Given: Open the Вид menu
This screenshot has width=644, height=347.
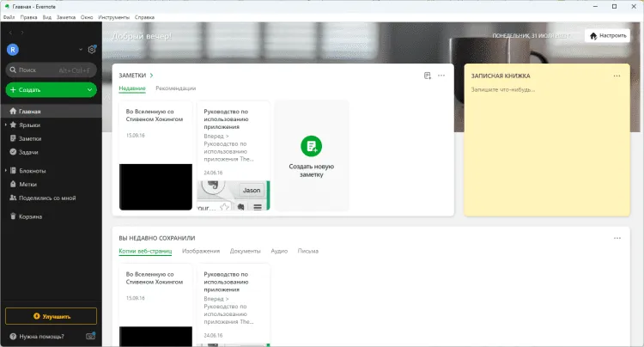Looking at the screenshot, I should (47, 17).
